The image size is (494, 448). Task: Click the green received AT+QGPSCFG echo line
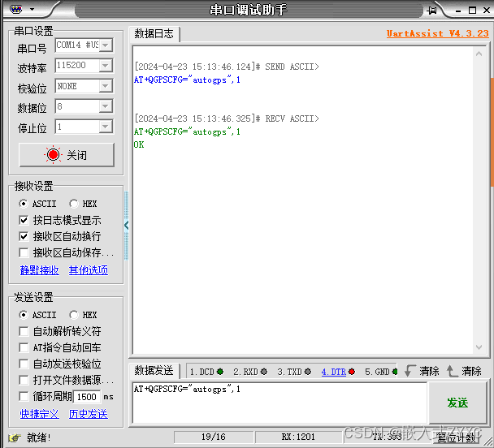coord(187,131)
